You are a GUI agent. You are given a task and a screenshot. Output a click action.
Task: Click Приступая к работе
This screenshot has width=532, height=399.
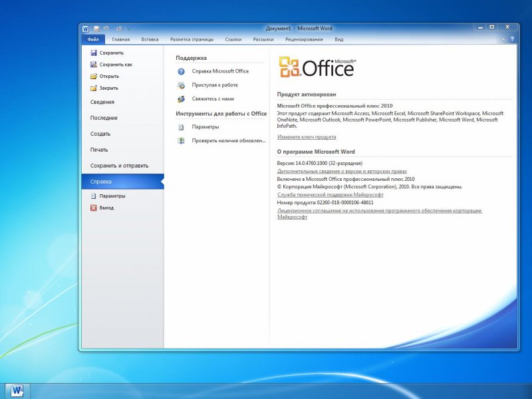[207, 85]
